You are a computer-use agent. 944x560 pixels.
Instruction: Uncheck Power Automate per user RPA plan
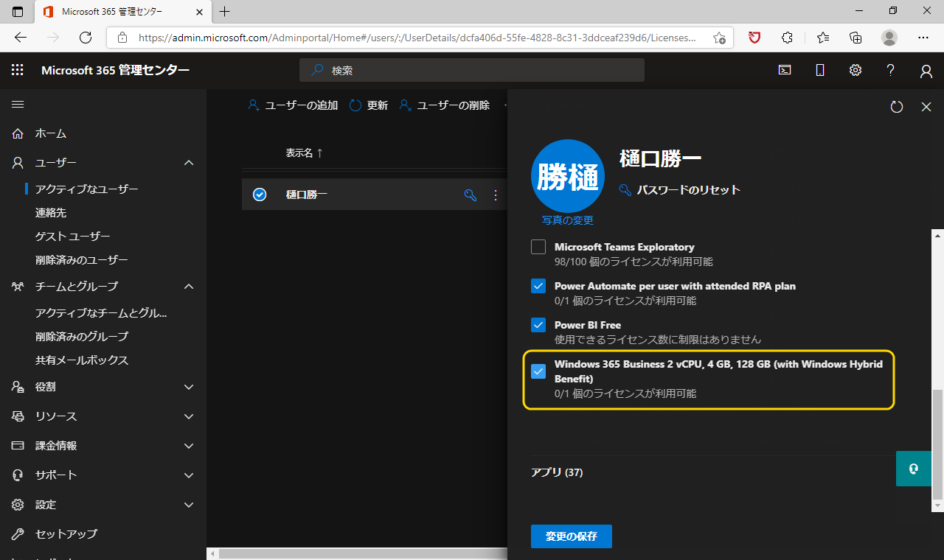pyautogui.click(x=538, y=286)
